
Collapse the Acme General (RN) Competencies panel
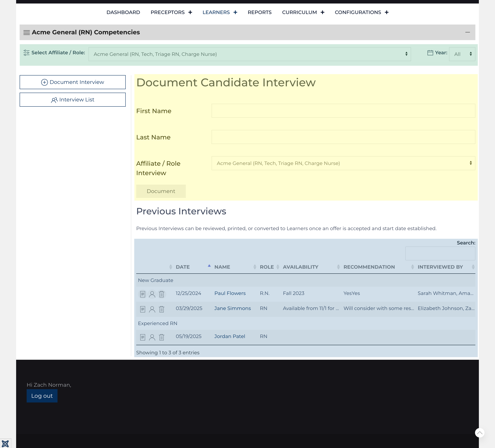point(468,32)
